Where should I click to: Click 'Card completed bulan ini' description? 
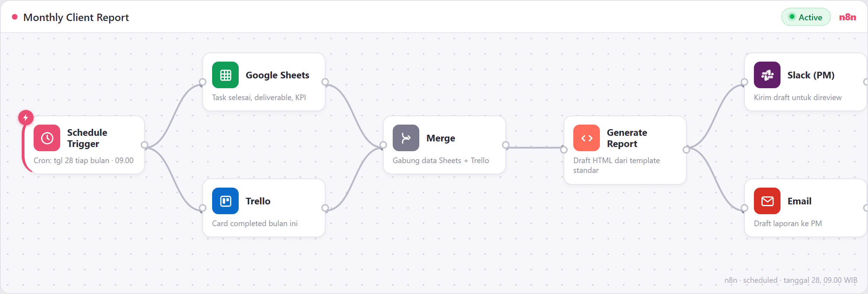click(x=255, y=223)
